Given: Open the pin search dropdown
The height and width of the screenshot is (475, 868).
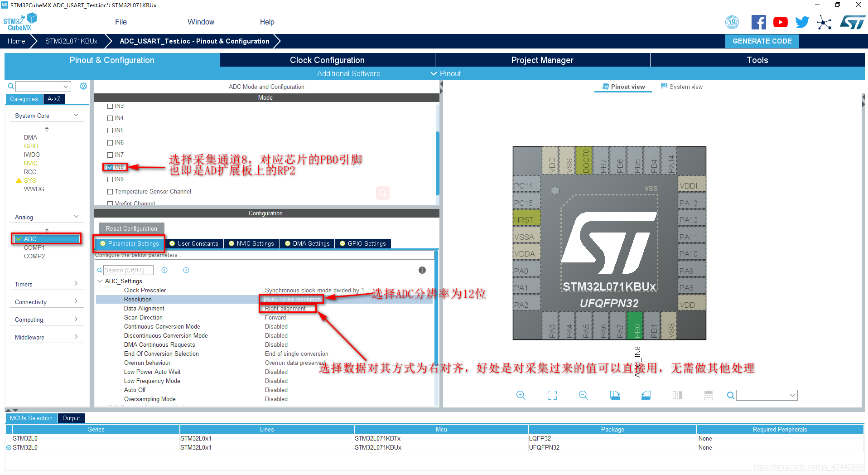Looking at the screenshot, I should [x=792, y=395].
